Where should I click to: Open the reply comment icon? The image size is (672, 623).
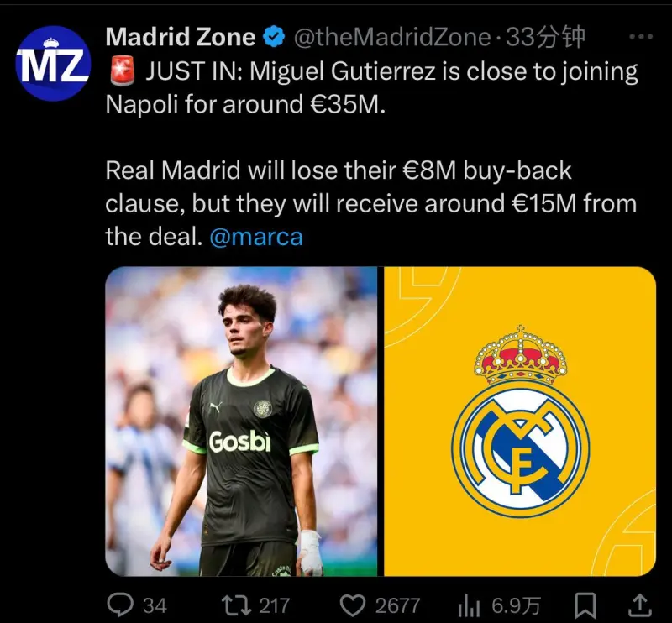[x=119, y=605]
